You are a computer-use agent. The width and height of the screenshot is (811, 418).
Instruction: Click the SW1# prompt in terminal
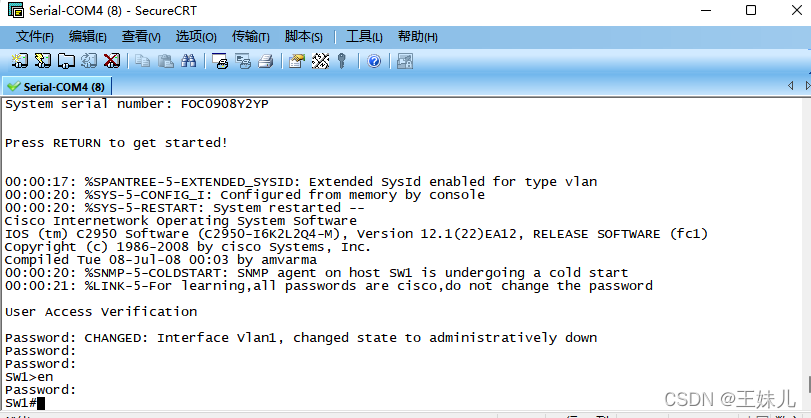(x=20, y=402)
